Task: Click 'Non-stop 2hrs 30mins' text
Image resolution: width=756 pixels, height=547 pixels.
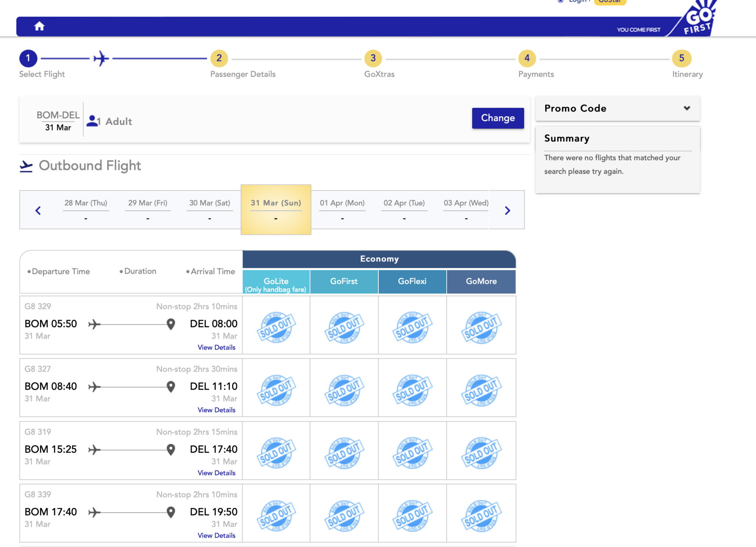Action: pos(197,369)
